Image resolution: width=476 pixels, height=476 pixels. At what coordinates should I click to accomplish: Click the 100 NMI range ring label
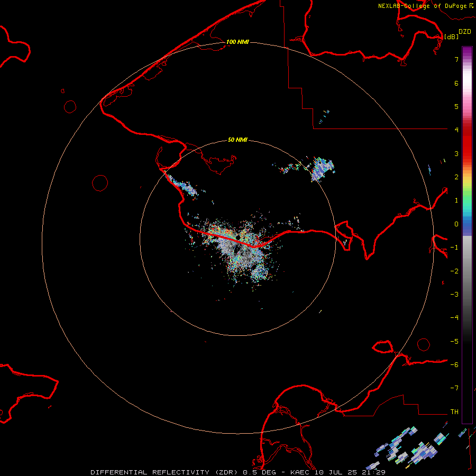237,42
